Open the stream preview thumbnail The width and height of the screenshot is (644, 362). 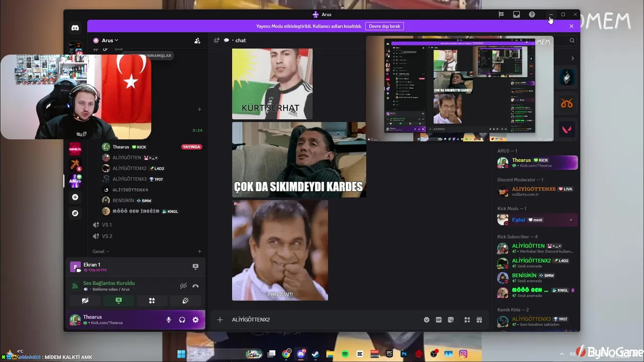click(460, 88)
